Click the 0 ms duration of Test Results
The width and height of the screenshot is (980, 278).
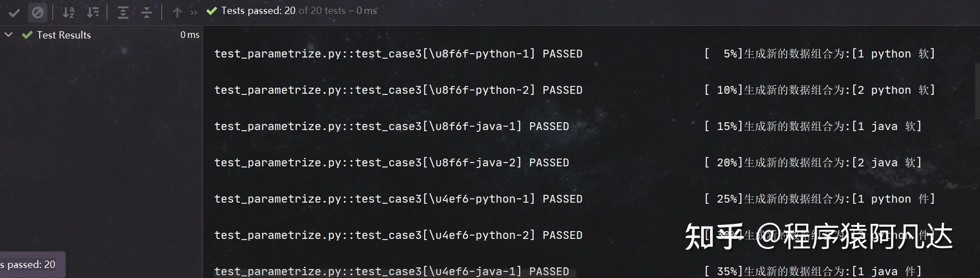click(189, 35)
